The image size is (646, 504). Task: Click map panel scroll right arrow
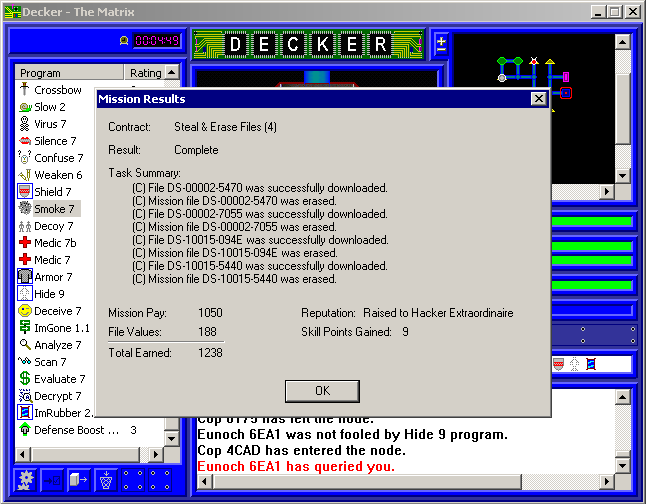pyautogui.click(x=607, y=192)
